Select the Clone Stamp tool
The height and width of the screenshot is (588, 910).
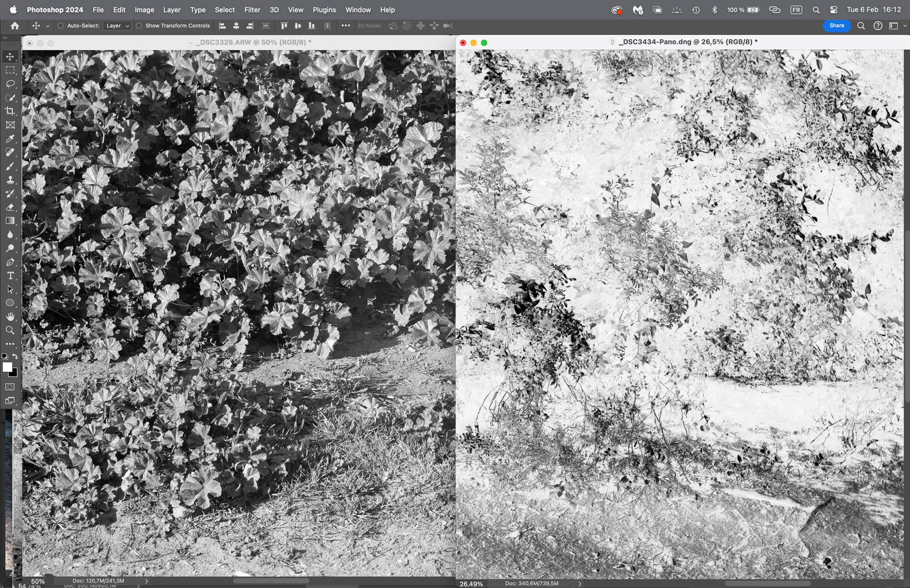click(x=10, y=180)
